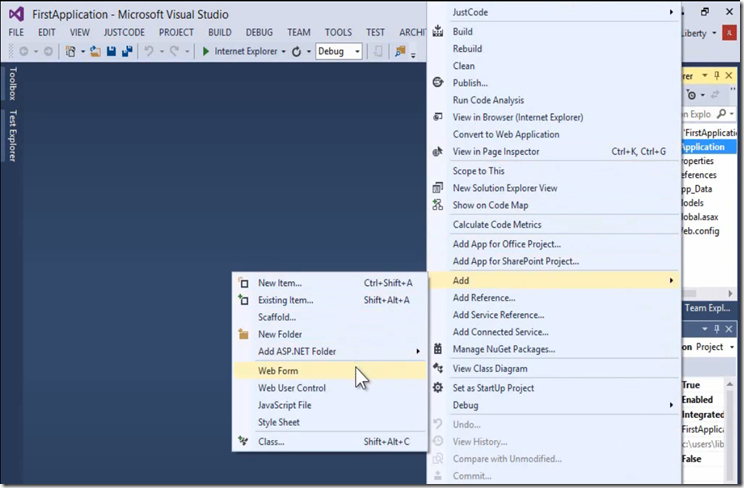This screenshot has width=744, height=488.
Task: Open the Undo history dropdown arrow
Action: click(162, 51)
